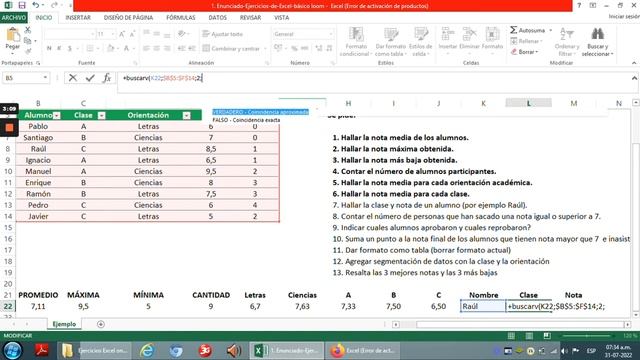The height and width of the screenshot is (360, 640).
Task: Open the Clase column filter dropdown
Action: pyautogui.click(x=102, y=116)
